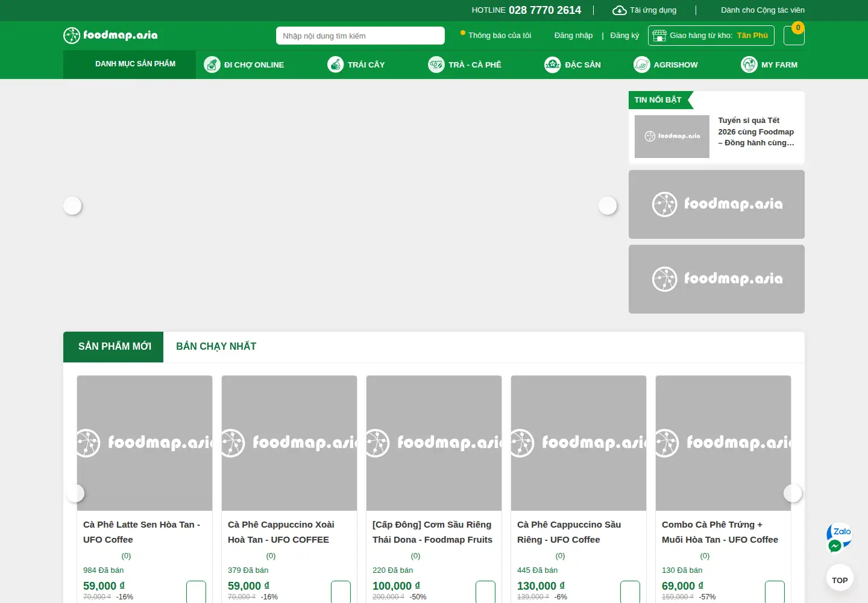The height and width of the screenshot is (603, 868).
Task: Click the cloud download app icon
Action: tap(620, 10)
